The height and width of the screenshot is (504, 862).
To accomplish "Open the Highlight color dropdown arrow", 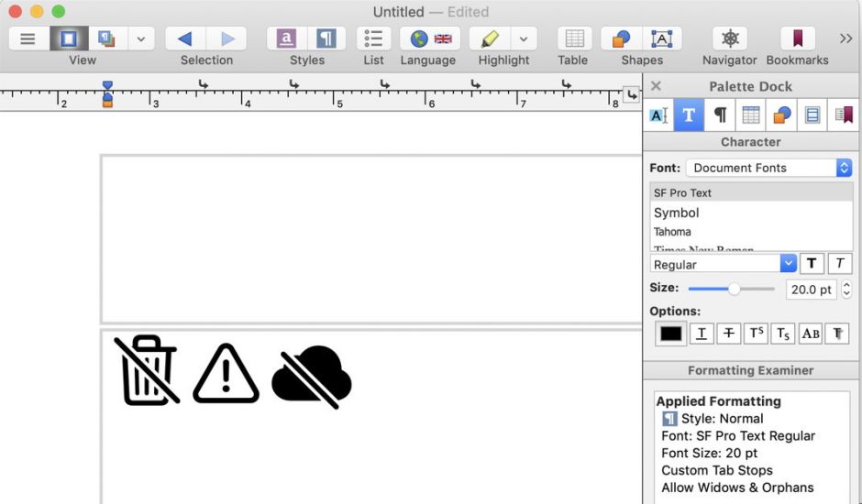I will coord(523,38).
